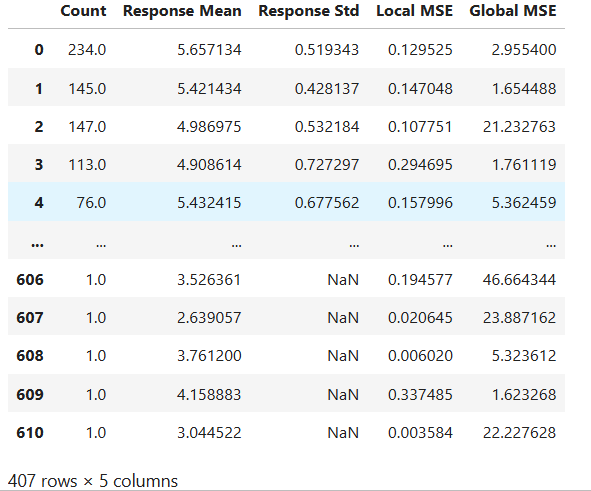Screen dimensions: 591x491
Task: Select row index 610
Action: (x=30, y=433)
